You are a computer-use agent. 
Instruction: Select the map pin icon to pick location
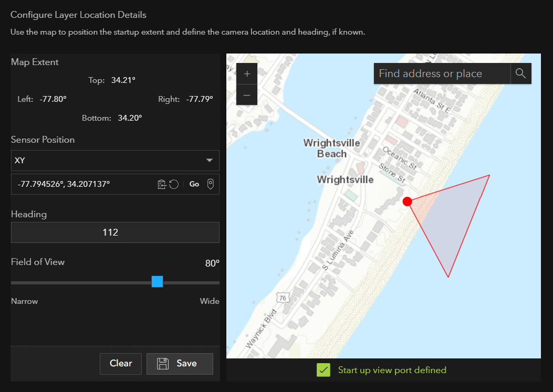pyautogui.click(x=210, y=184)
